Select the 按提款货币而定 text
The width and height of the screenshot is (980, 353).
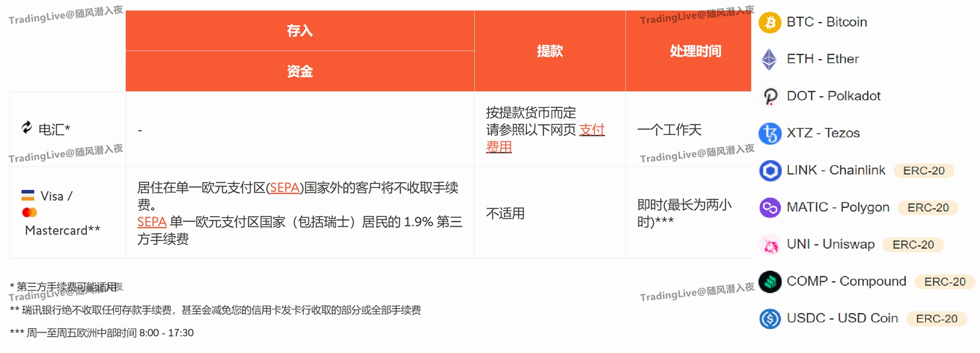pyautogui.click(x=531, y=112)
